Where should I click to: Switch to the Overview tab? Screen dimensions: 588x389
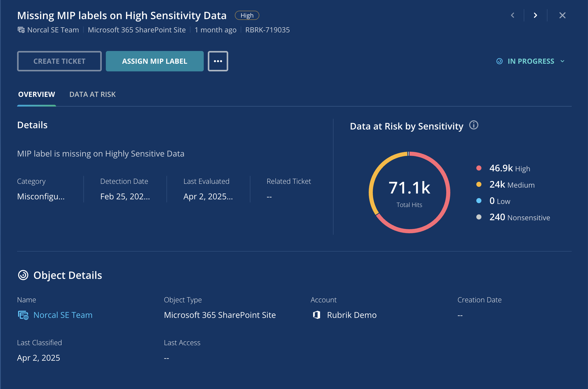pos(36,94)
